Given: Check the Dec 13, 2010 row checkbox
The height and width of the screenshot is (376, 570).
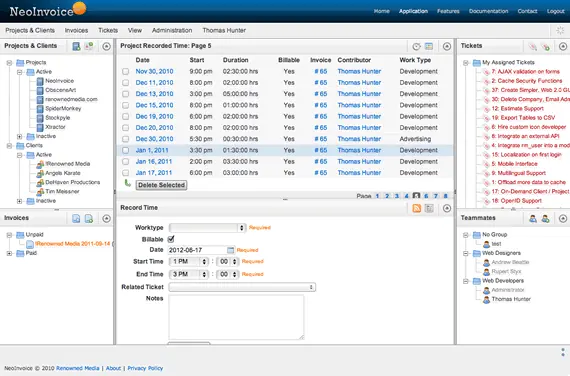Looking at the screenshot, I should point(125,94).
